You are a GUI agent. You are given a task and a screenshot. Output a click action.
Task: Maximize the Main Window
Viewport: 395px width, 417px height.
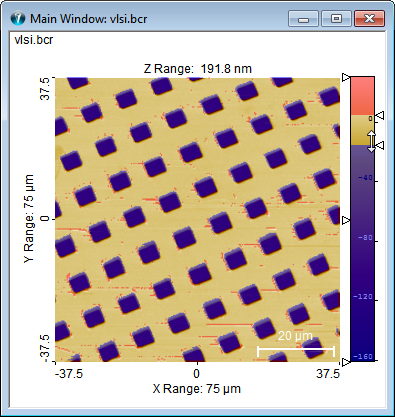(x=336, y=18)
